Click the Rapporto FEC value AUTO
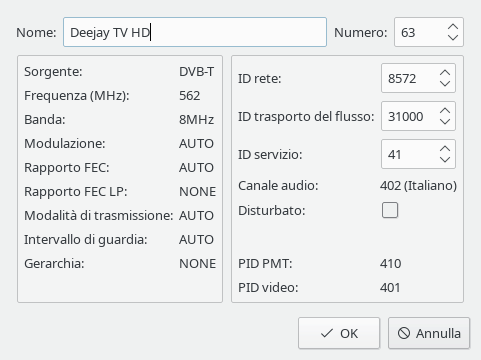The image size is (481, 360). pos(196,168)
